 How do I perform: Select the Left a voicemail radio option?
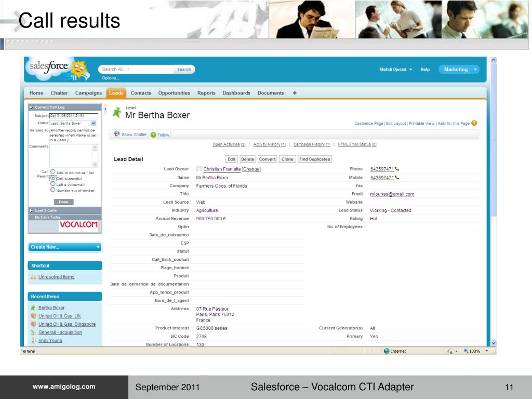point(53,184)
